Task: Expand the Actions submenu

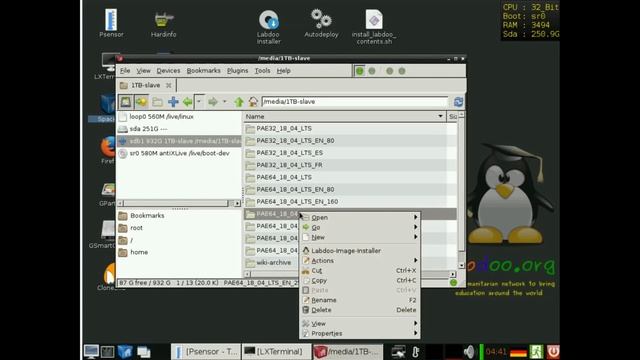Action: click(360, 260)
